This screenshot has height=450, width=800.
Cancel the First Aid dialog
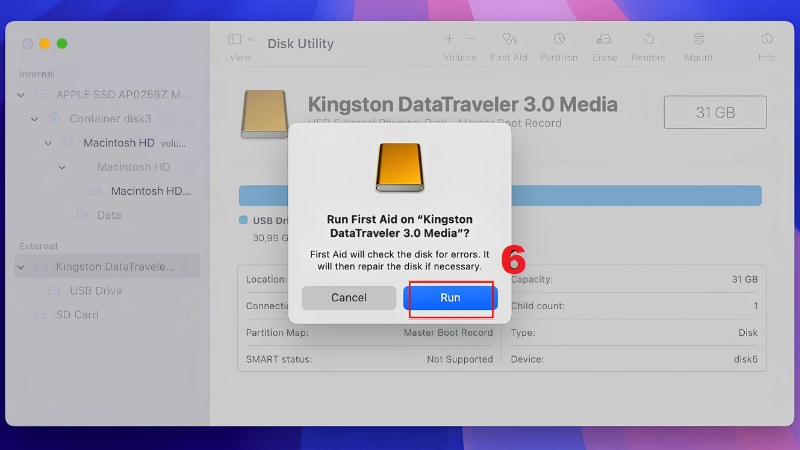[x=348, y=297]
